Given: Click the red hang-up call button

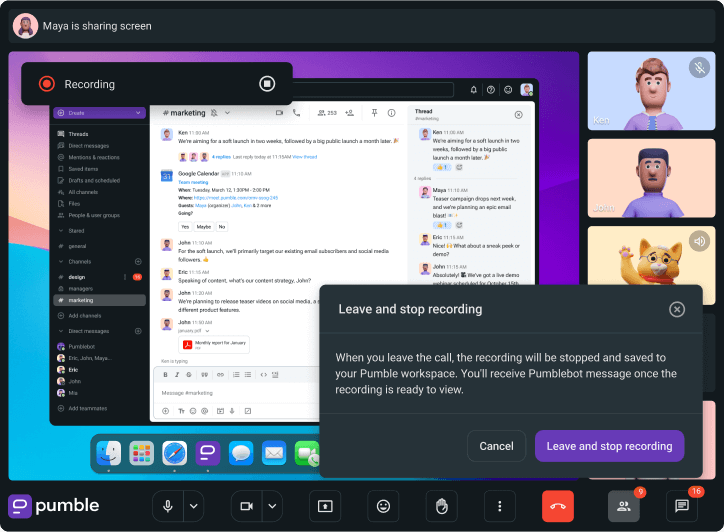Looking at the screenshot, I should 558,506.
